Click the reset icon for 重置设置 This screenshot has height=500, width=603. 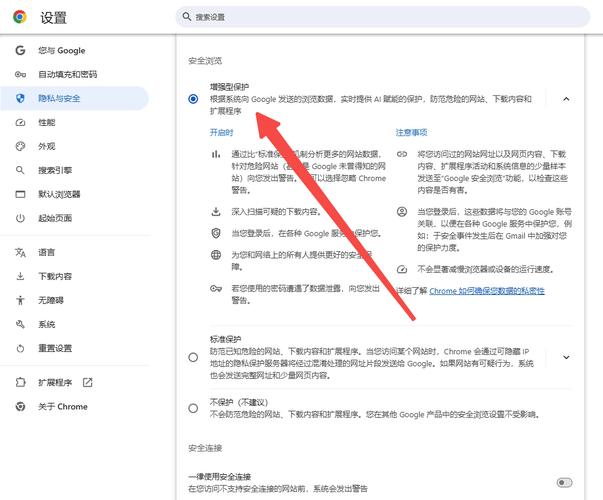pyautogui.click(x=20, y=348)
